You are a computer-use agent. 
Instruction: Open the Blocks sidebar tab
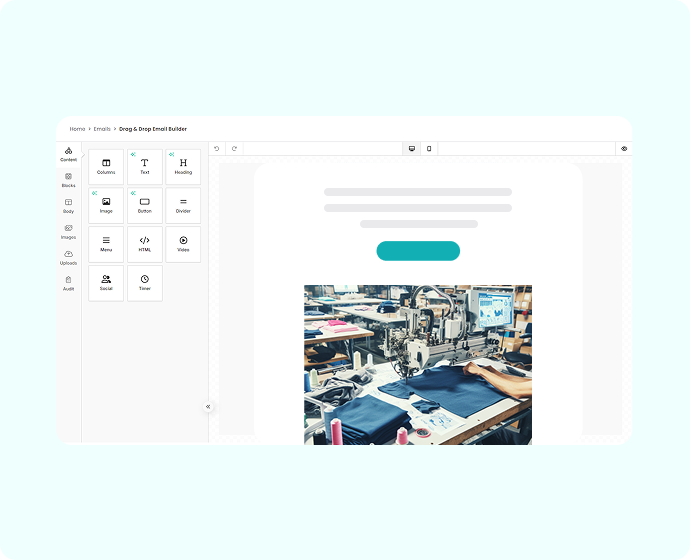[68, 180]
